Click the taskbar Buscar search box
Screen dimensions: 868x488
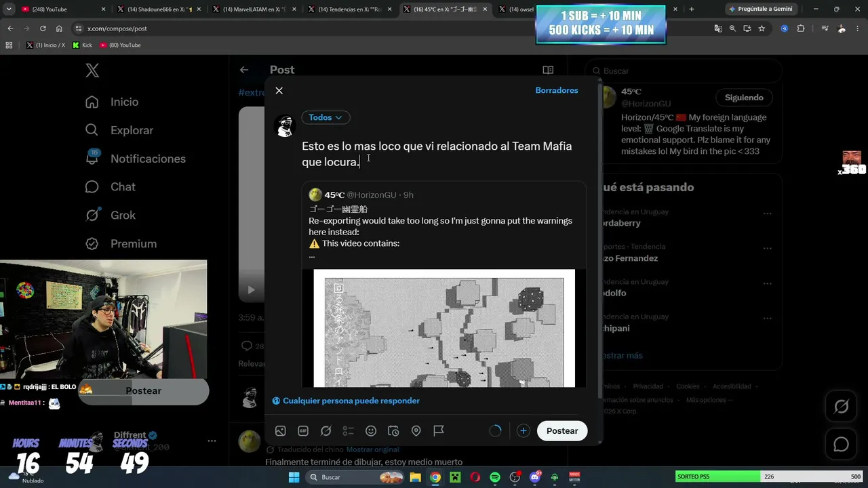355,478
